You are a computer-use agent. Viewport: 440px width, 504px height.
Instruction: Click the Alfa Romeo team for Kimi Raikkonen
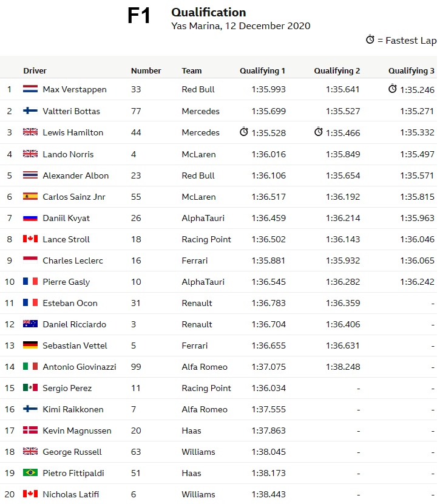[x=205, y=409]
